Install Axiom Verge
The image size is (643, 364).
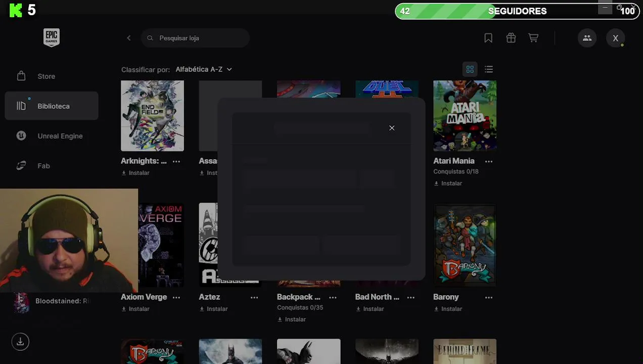pos(135,309)
